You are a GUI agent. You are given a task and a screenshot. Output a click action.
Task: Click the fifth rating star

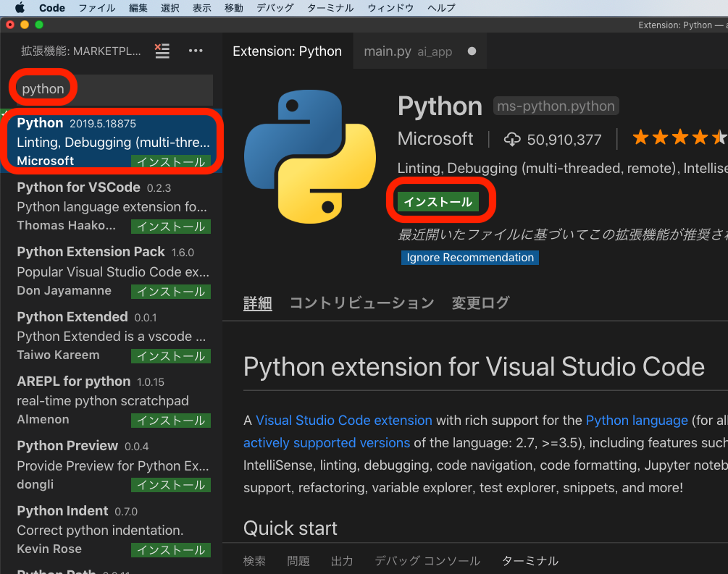tap(721, 137)
